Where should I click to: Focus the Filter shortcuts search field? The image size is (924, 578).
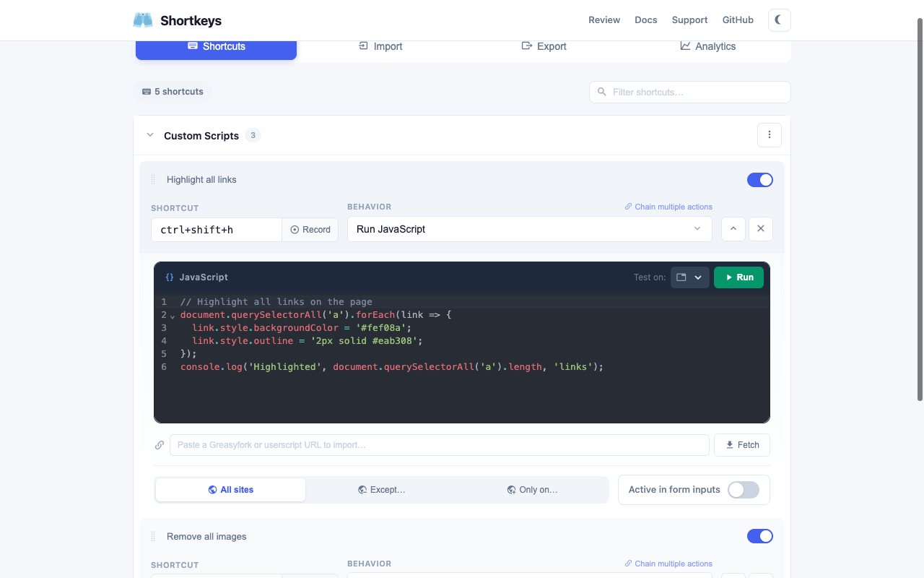click(690, 92)
